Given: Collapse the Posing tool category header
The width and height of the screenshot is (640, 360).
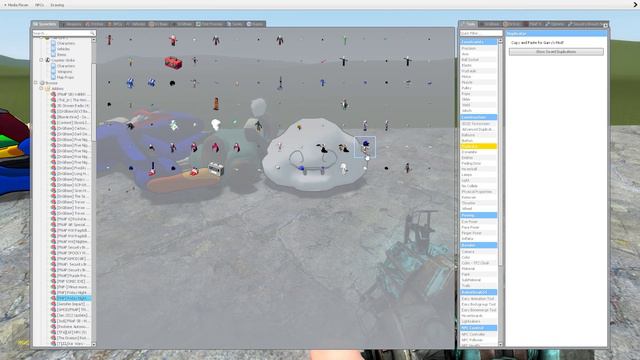Looking at the screenshot, I should (479, 215).
